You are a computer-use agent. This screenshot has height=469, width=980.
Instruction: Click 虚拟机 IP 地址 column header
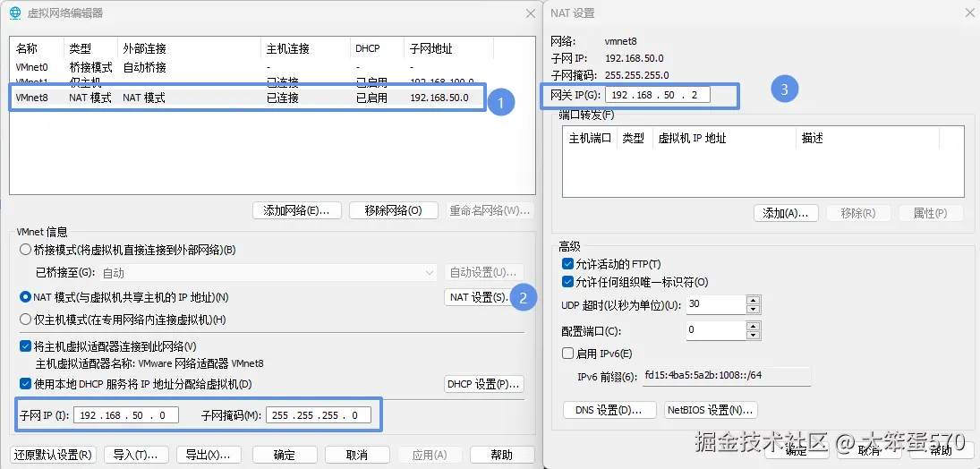coord(724,138)
